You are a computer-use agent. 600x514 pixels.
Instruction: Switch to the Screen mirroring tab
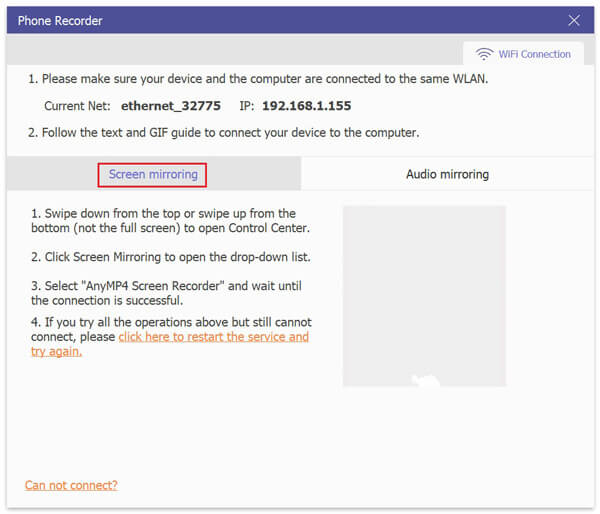(153, 174)
